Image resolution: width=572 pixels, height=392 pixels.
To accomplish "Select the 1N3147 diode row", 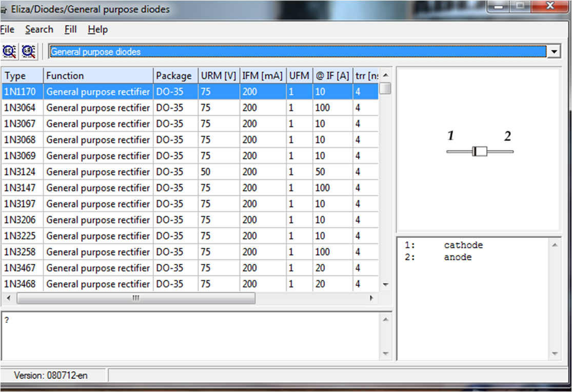I will (190, 188).
